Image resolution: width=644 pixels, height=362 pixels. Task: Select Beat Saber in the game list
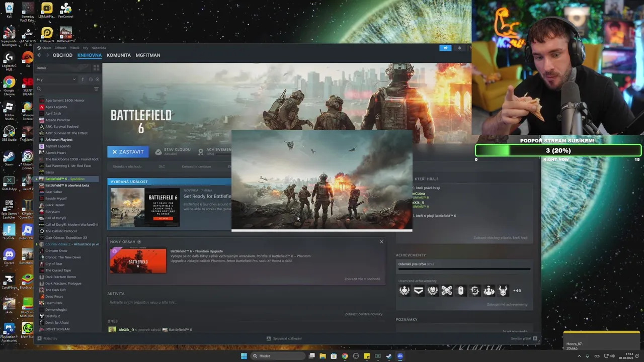pyautogui.click(x=54, y=192)
